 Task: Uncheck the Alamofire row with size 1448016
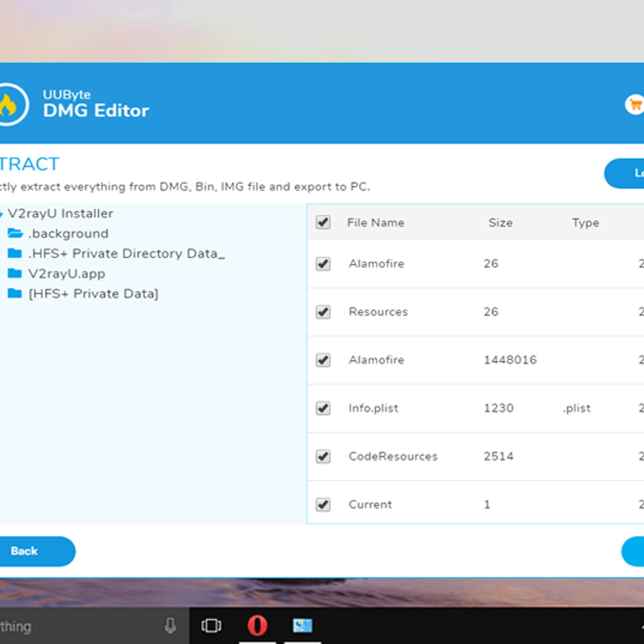(x=323, y=360)
